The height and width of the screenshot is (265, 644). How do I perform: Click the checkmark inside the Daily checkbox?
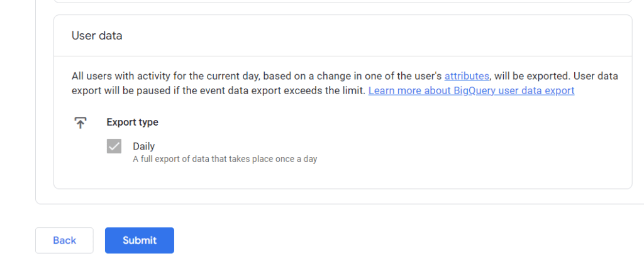[x=114, y=146]
